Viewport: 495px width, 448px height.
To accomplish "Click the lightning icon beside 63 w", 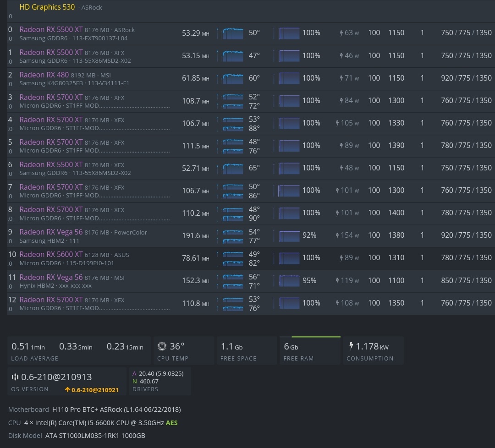I will click(x=341, y=33).
